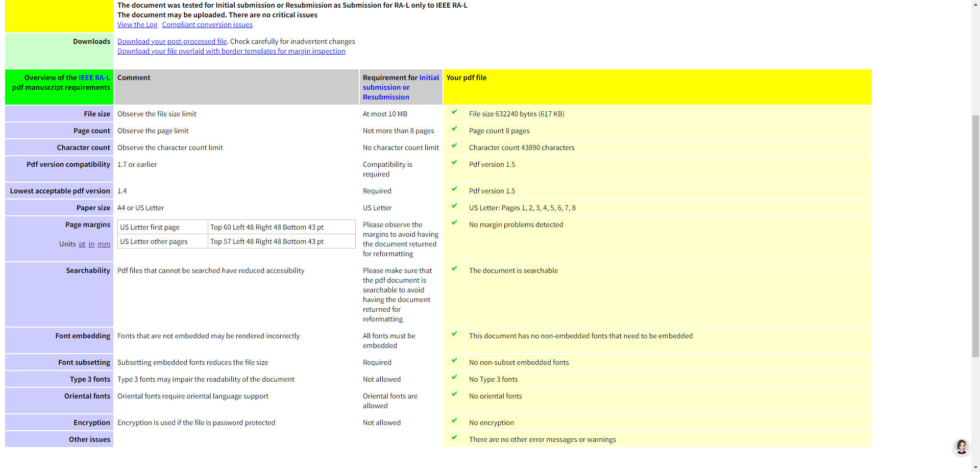Click the check for Other issues row
The height and width of the screenshot is (472, 980).
pyautogui.click(x=454, y=437)
